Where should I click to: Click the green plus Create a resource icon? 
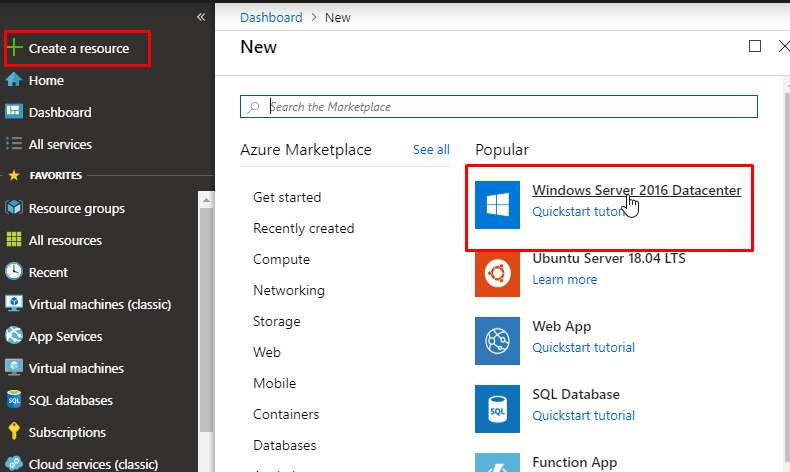coord(15,48)
